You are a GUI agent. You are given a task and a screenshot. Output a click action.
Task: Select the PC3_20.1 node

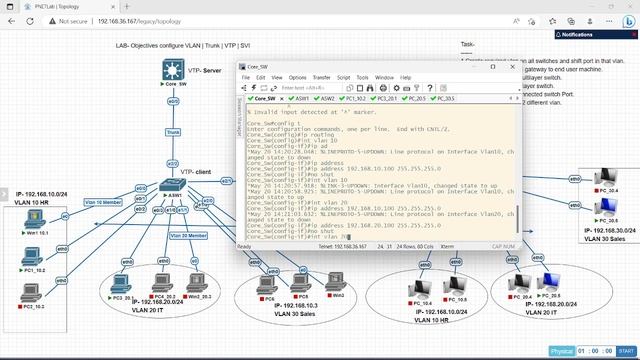(121, 284)
